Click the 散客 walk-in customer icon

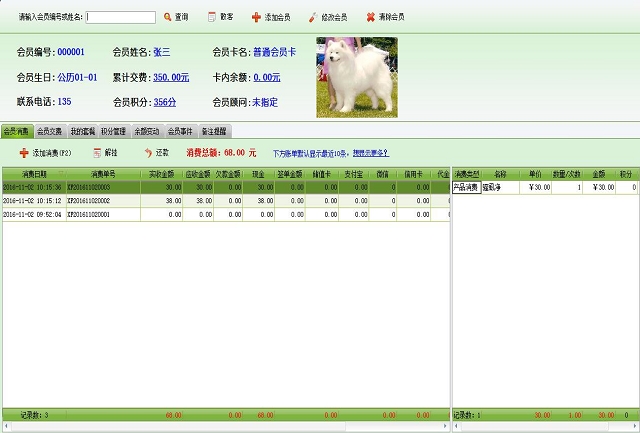pos(212,17)
